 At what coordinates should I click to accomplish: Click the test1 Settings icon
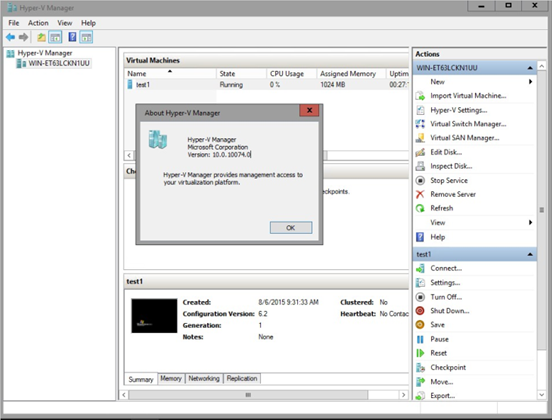[420, 283]
